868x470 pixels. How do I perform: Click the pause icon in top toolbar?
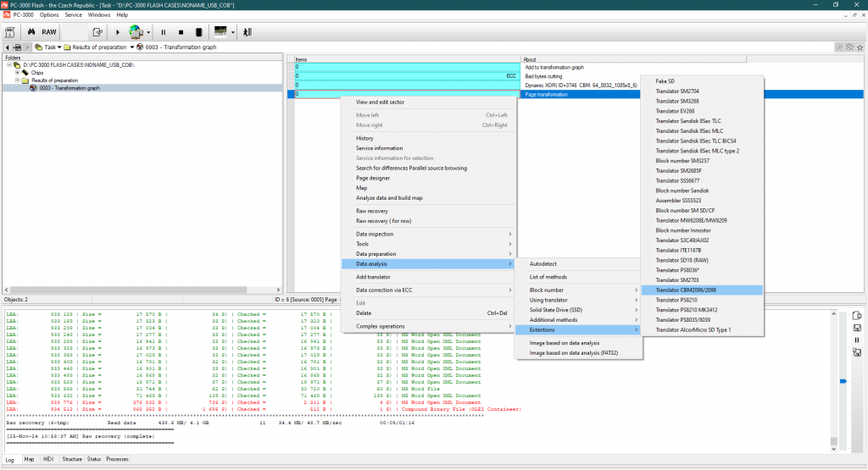point(163,31)
